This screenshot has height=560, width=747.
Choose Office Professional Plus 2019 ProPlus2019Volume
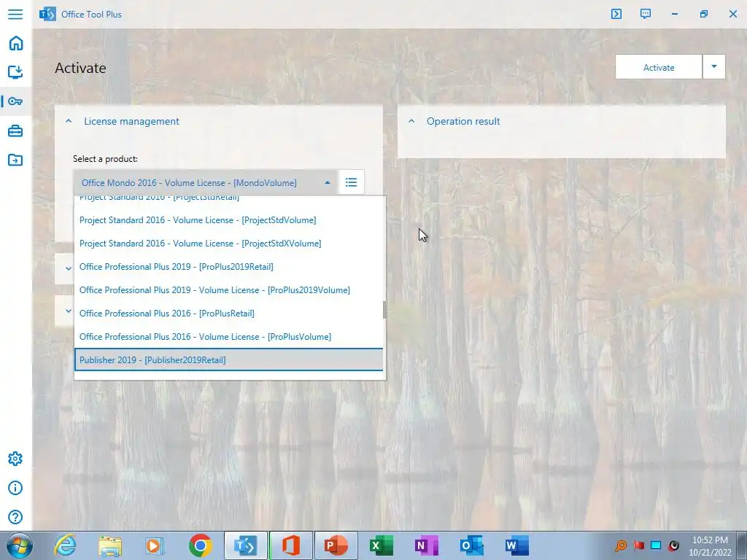pyautogui.click(x=229, y=290)
